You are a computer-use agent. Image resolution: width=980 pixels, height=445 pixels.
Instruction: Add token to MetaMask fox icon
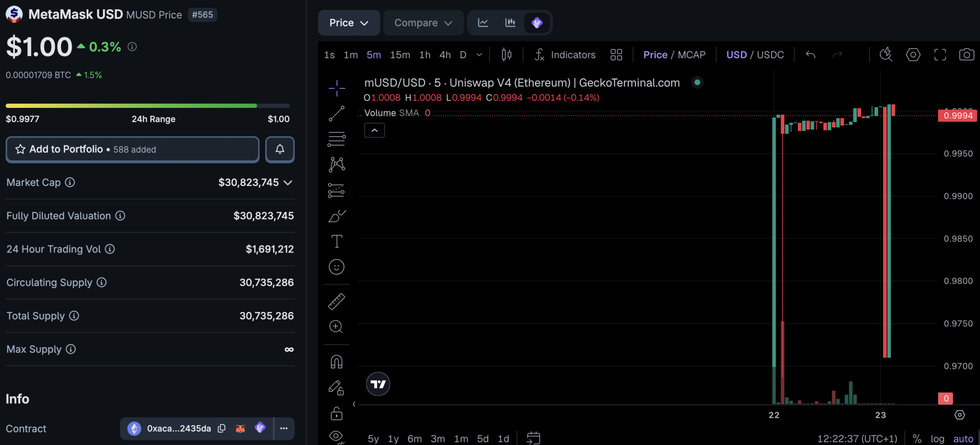(x=240, y=428)
